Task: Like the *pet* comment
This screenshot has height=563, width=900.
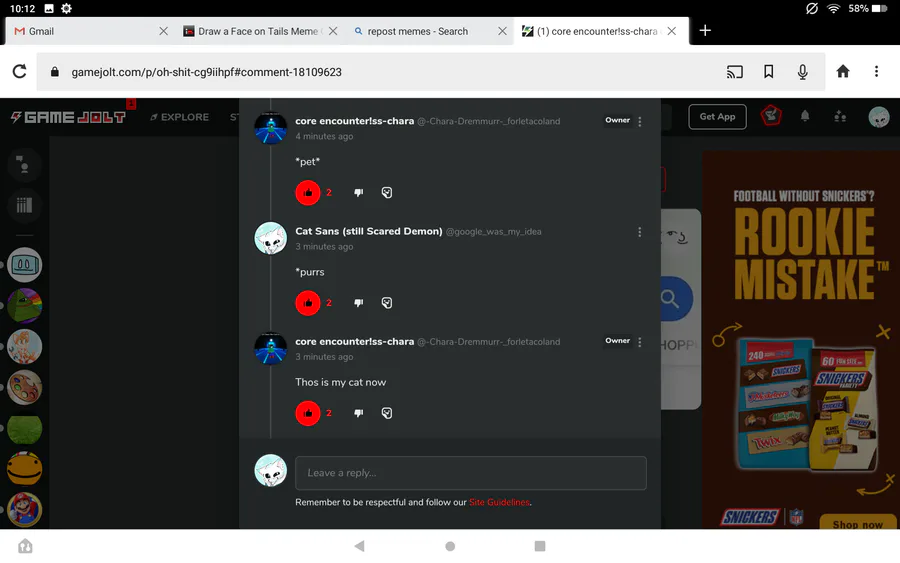Action: point(308,193)
